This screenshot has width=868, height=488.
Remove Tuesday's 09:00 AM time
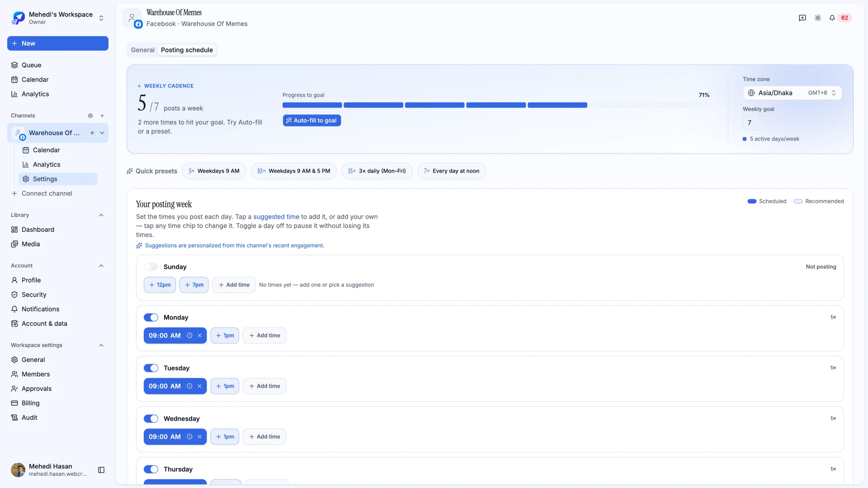point(199,386)
